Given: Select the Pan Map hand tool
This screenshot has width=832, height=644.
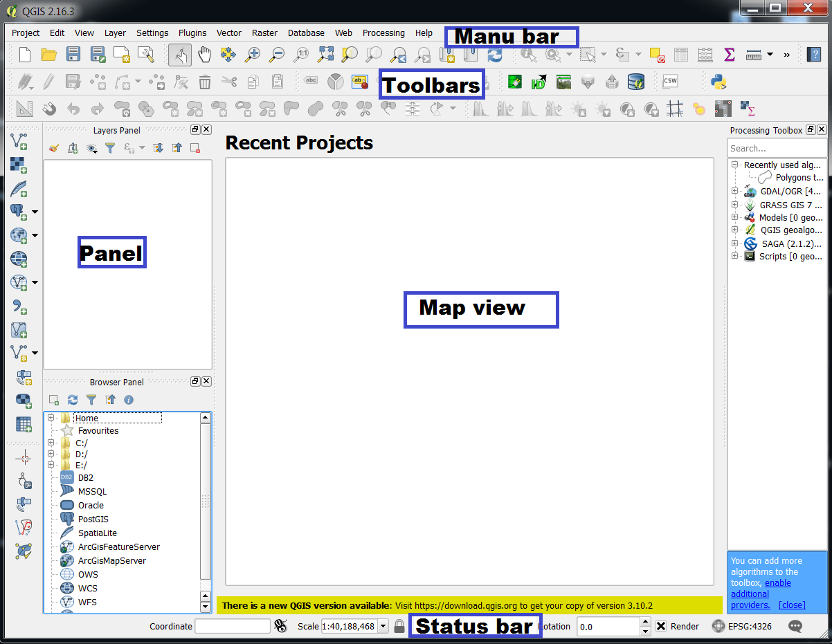Looking at the screenshot, I should click(x=204, y=55).
